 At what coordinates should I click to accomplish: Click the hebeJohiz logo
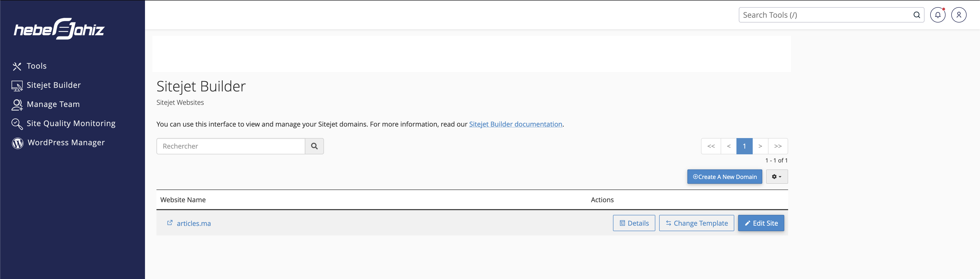coord(59,29)
